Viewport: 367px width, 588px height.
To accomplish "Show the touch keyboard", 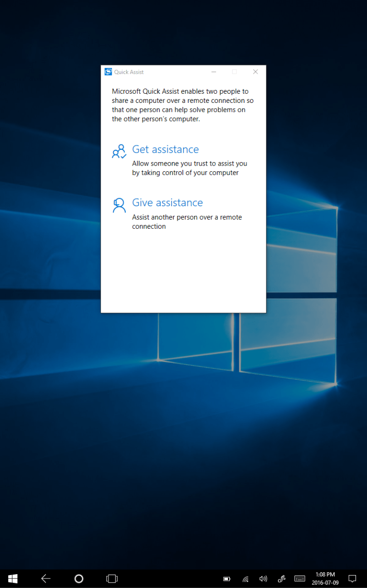I will pyautogui.click(x=300, y=578).
